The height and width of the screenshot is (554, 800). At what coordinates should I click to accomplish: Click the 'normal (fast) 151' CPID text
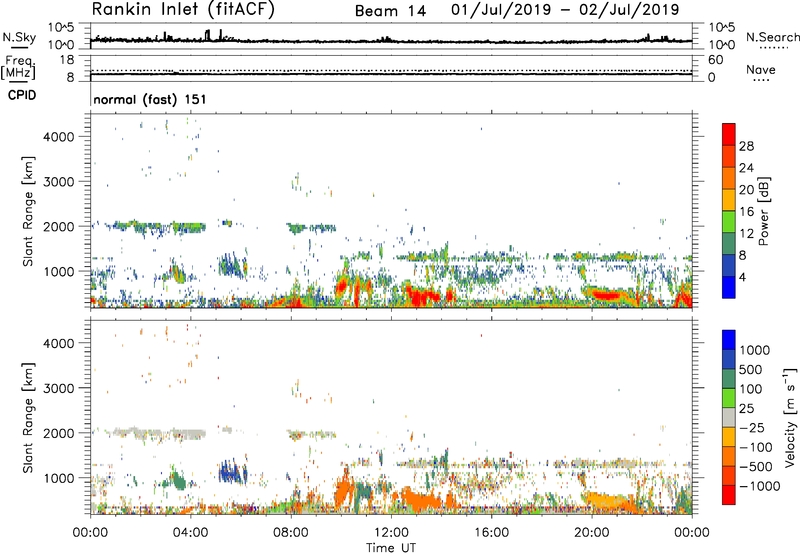[x=150, y=99]
